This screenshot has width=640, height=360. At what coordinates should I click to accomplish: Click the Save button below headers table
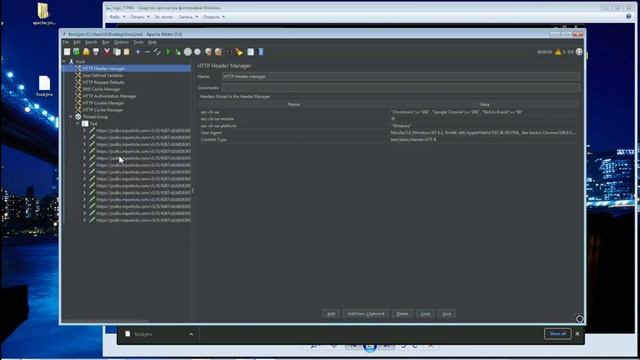click(x=447, y=314)
